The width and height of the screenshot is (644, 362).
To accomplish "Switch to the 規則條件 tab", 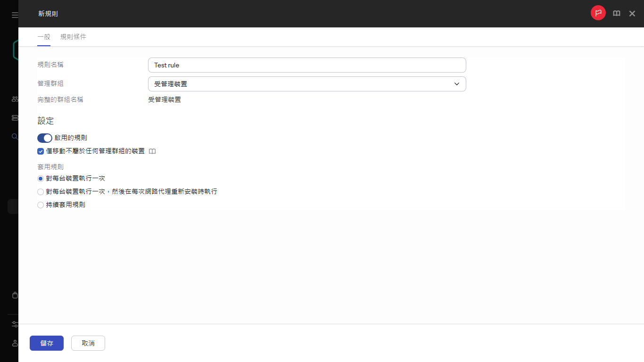I will coord(73,36).
